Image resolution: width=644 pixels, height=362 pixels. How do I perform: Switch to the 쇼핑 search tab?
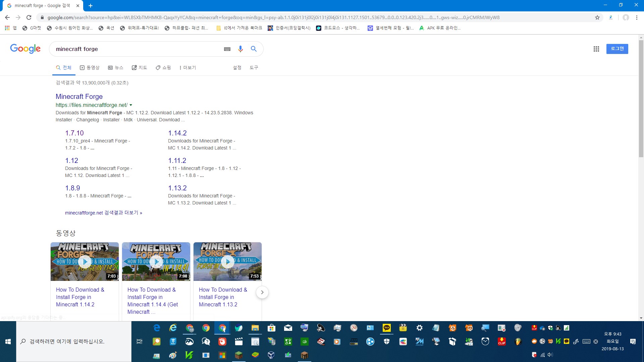tap(163, 68)
